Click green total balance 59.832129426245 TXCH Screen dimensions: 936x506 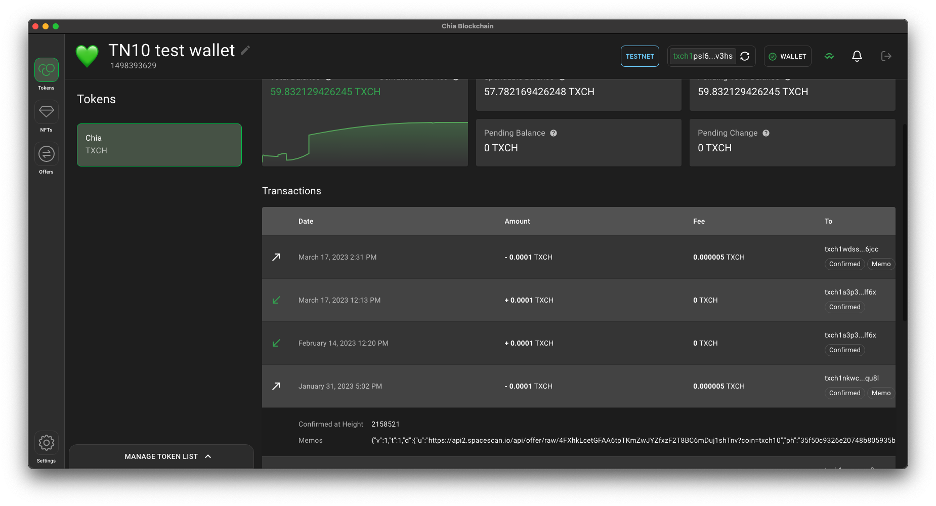coord(325,91)
